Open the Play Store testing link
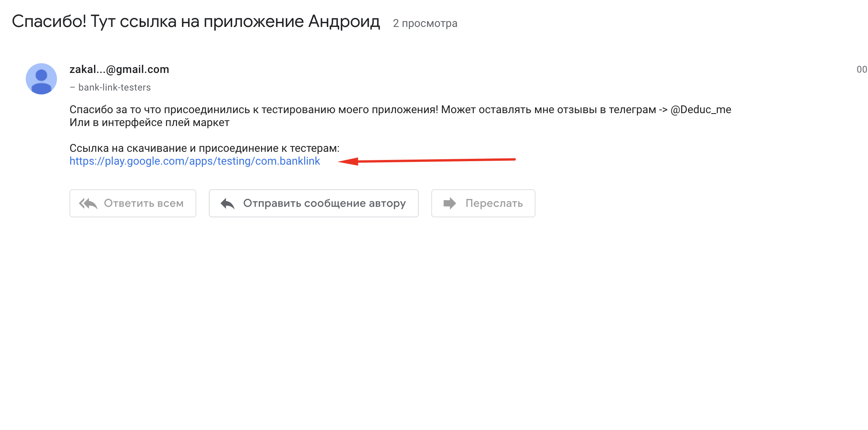 194,161
